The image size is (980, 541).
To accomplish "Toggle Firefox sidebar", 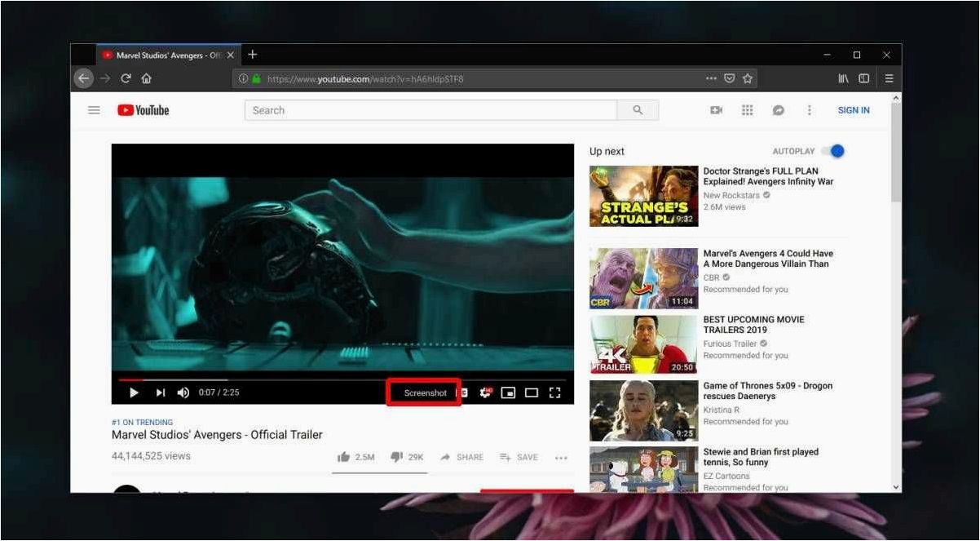I will pos(863,78).
